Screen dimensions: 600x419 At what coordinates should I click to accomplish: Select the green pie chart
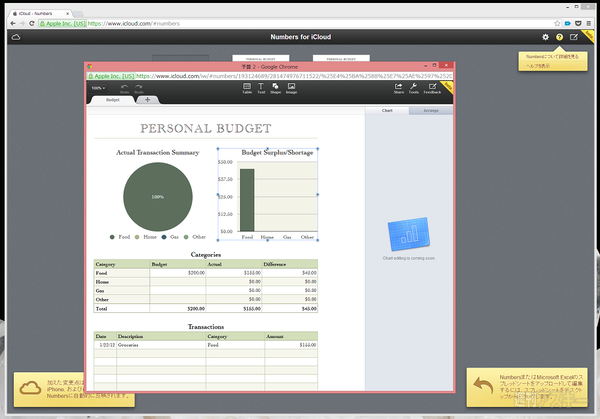[158, 197]
